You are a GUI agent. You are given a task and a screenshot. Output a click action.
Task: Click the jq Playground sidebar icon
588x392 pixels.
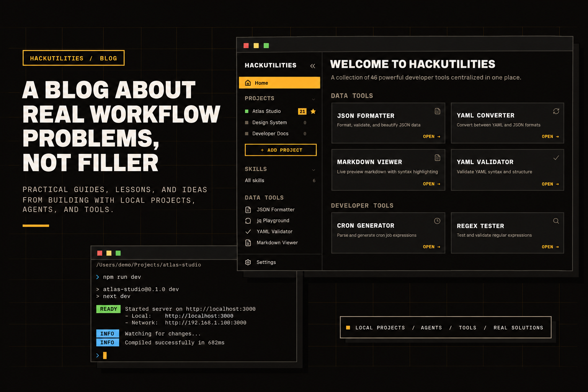248,221
